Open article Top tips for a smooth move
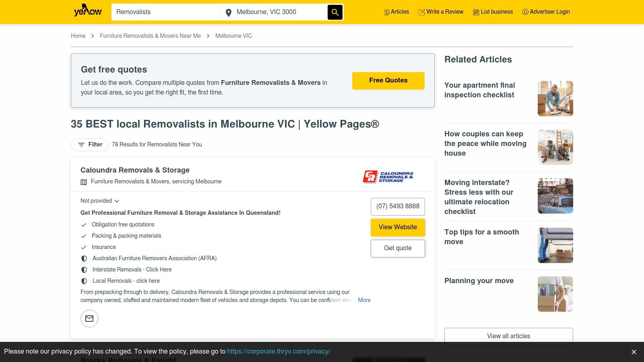Image resolution: width=644 pixels, height=362 pixels. point(482,237)
